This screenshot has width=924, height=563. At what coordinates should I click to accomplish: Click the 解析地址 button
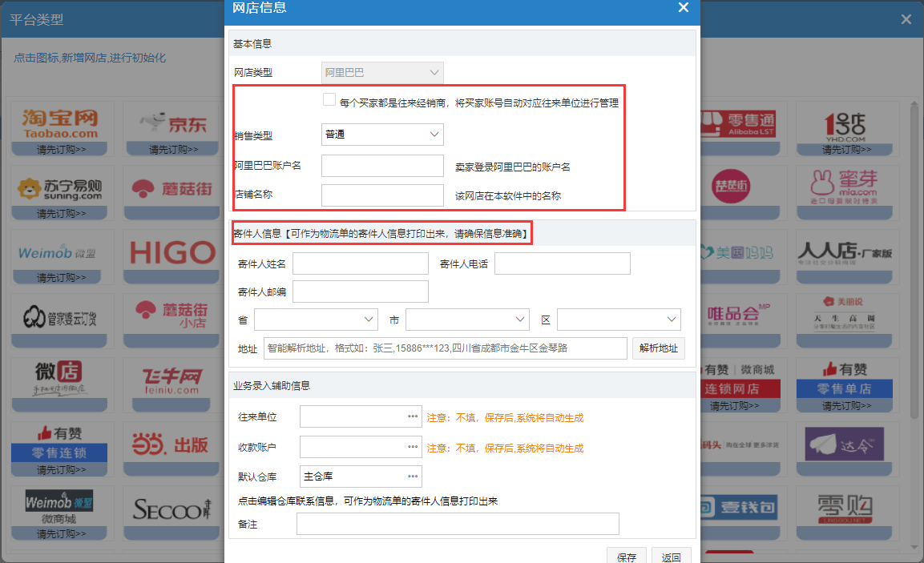click(x=658, y=348)
